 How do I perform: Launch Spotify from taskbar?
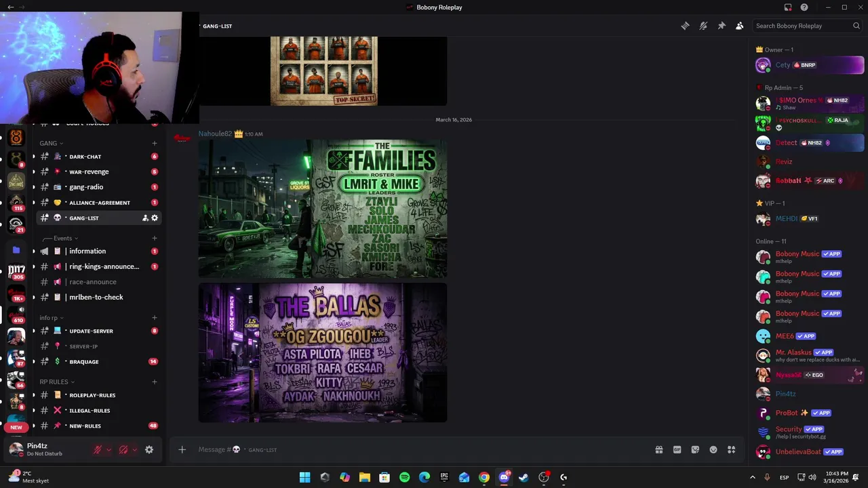[x=404, y=477]
